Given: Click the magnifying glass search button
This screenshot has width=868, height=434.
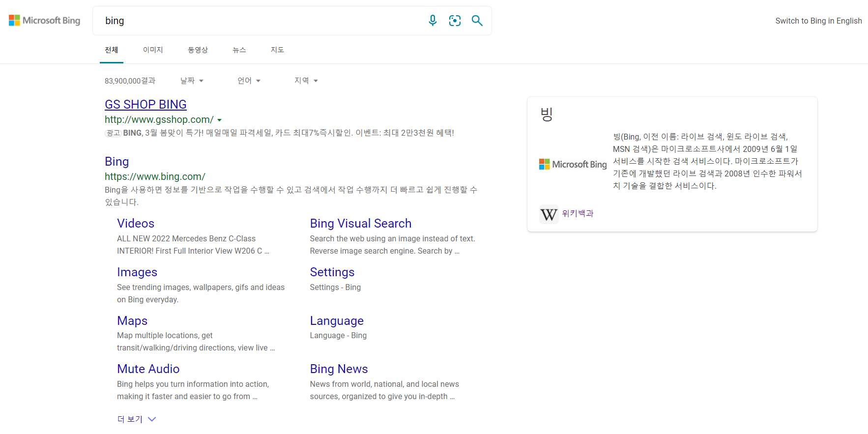Looking at the screenshot, I should [x=477, y=21].
